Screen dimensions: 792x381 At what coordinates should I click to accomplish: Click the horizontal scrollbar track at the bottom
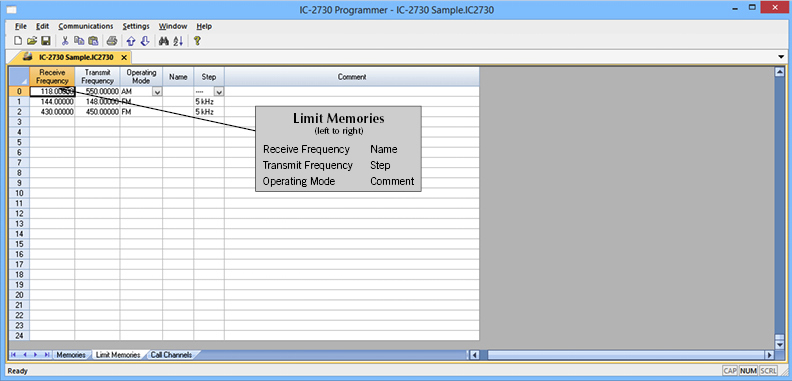pos(626,355)
